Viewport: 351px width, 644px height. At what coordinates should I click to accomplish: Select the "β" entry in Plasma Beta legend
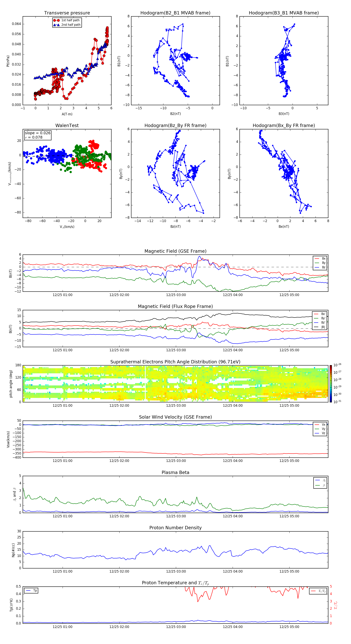320,486
